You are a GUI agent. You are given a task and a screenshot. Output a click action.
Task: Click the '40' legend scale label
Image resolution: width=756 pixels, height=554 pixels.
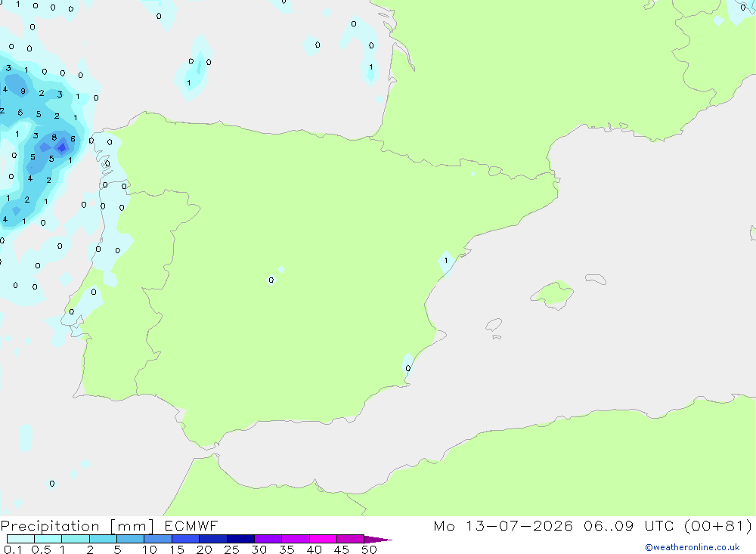(x=314, y=549)
